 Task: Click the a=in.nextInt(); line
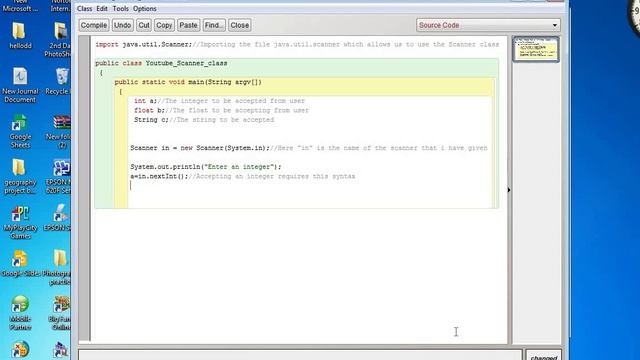tap(243, 176)
